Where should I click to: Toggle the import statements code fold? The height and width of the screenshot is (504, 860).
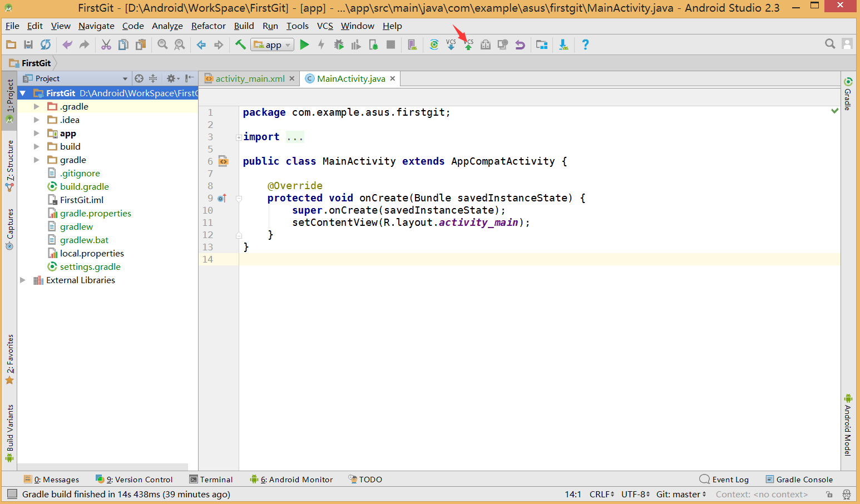[239, 137]
